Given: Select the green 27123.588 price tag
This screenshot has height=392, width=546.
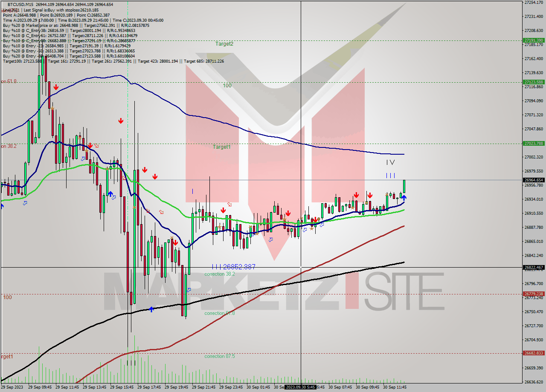Looking at the screenshot, I should point(533,82).
